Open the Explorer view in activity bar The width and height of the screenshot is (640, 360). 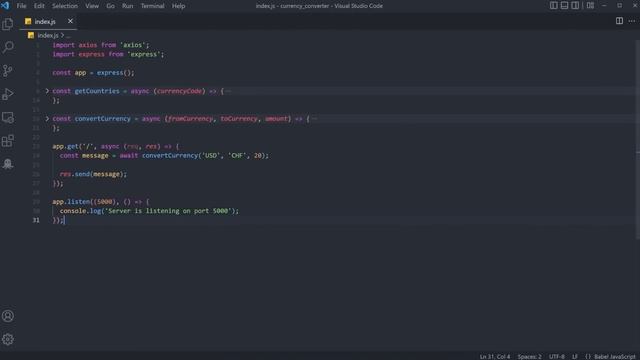click(8, 24)
